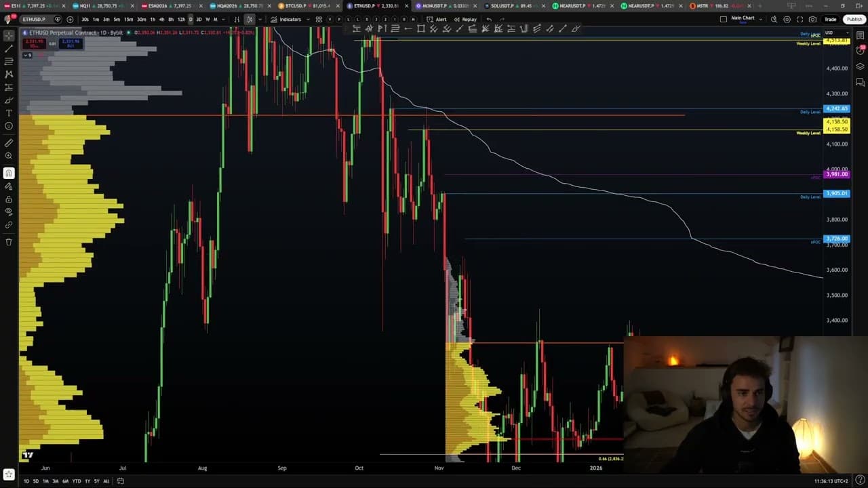Select the 3M date range

pyautogui.click(x=55, y=481)
